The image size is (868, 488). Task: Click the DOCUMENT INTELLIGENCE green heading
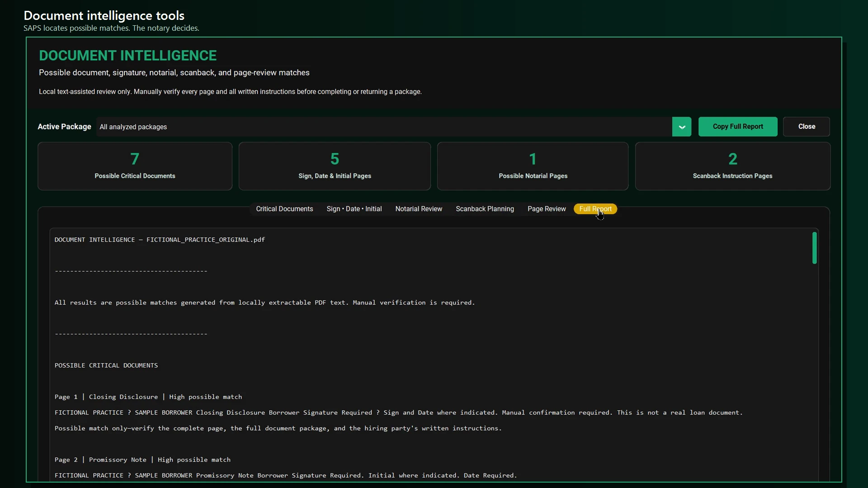(x=127, y=56)
